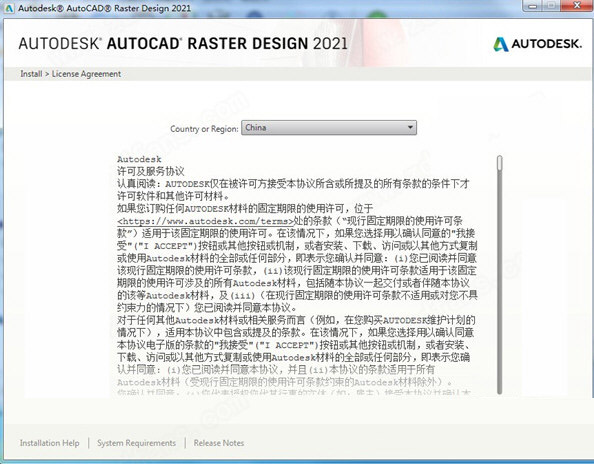Click the Autodesk heading in license text
This screenshot has width=594, height=464.
click(x=139, y=159)
